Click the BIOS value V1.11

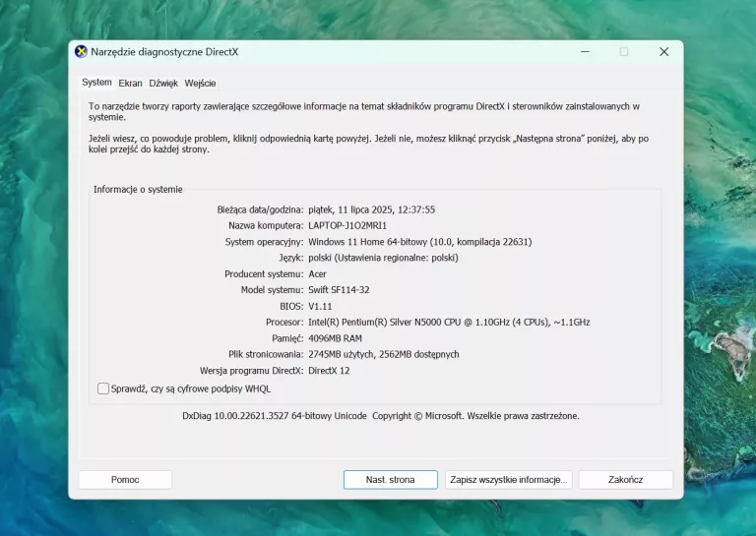pyautogui.click(x=320, y=306)
